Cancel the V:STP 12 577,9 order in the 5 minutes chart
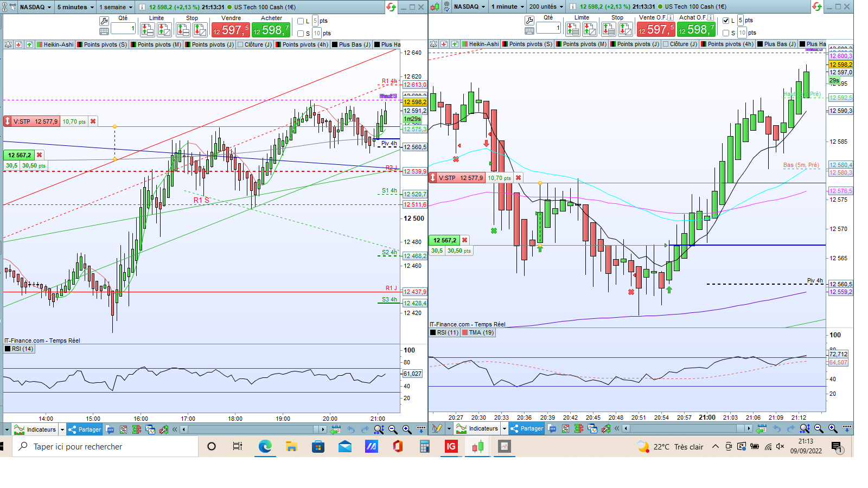 pyautogui.click(x=93, y=121)
